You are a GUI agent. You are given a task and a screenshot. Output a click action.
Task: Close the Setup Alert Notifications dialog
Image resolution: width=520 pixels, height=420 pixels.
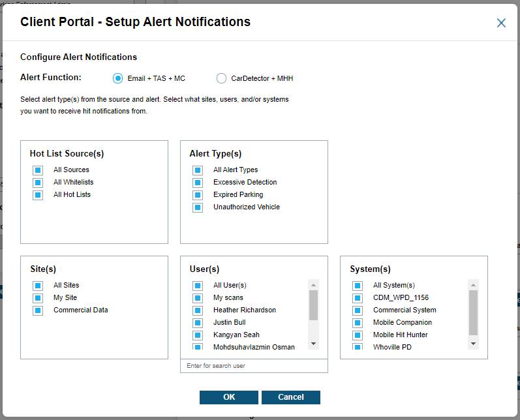[x=501, y=23]
